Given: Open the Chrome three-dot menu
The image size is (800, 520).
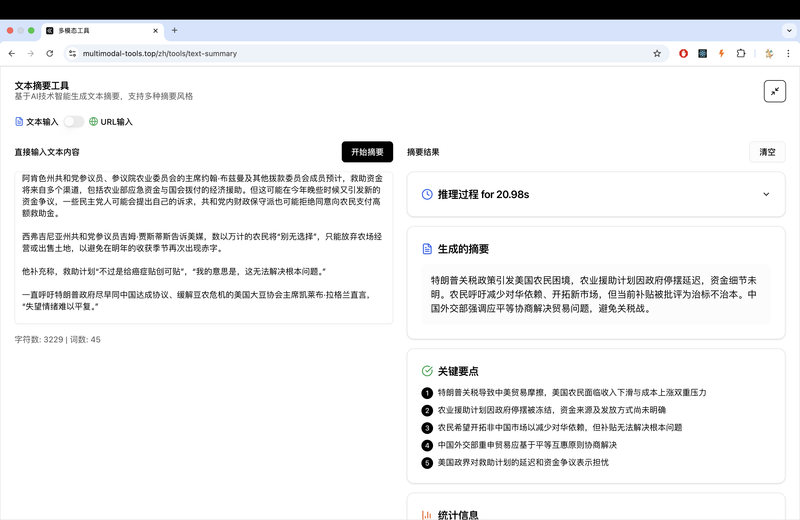Looking at the screenshot, I should [788, 53].
